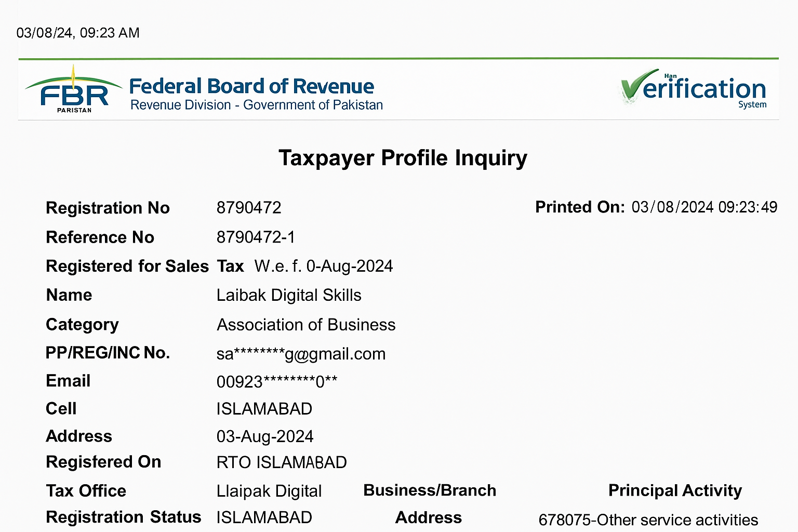Click the Printed On timestamp

pyautogui.click(x=704, y=207)
